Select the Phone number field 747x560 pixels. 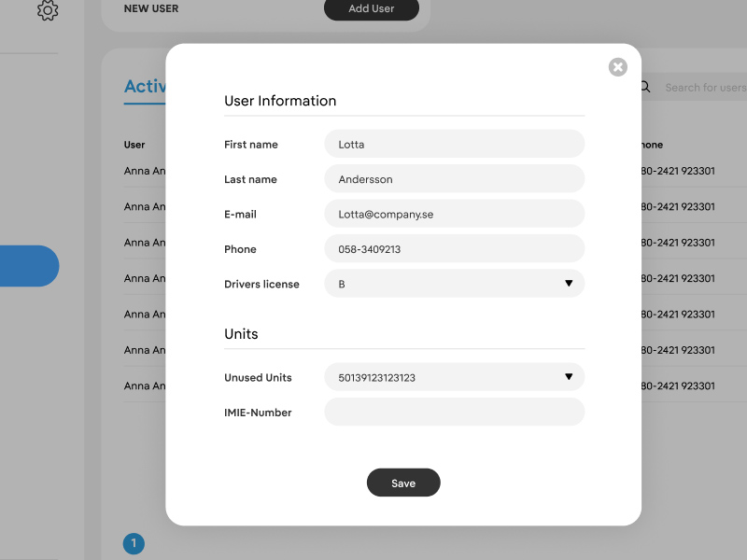[x=454, y=249]
